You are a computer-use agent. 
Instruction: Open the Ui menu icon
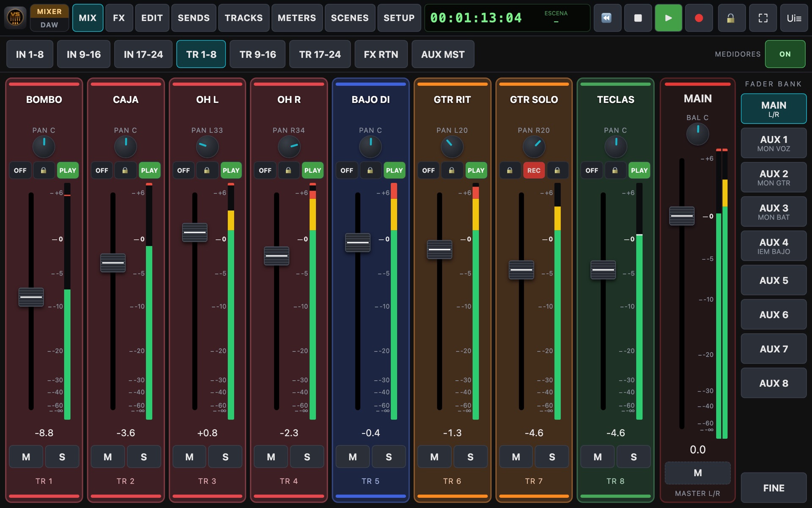click(794, 18)
